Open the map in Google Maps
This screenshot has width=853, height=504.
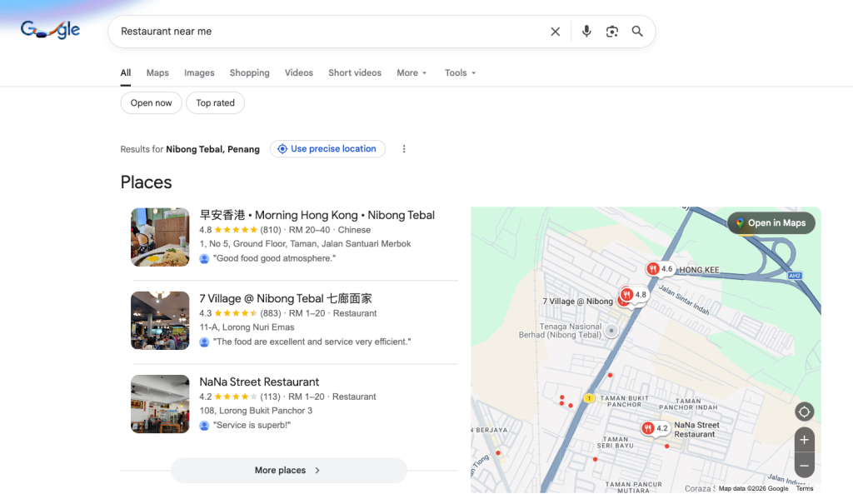771,223
